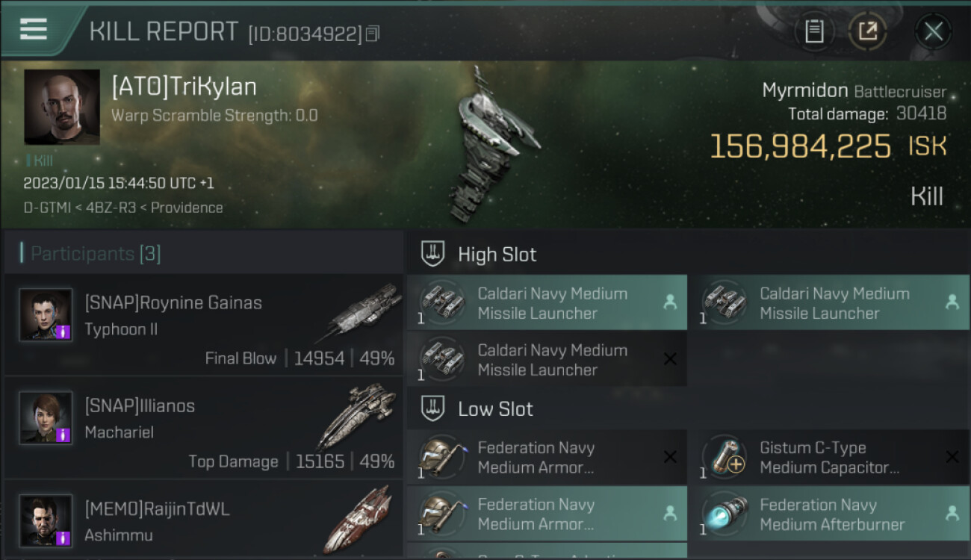
Task: Click the info badge on Roynine Gainas portrait
Action: [63, 332]
